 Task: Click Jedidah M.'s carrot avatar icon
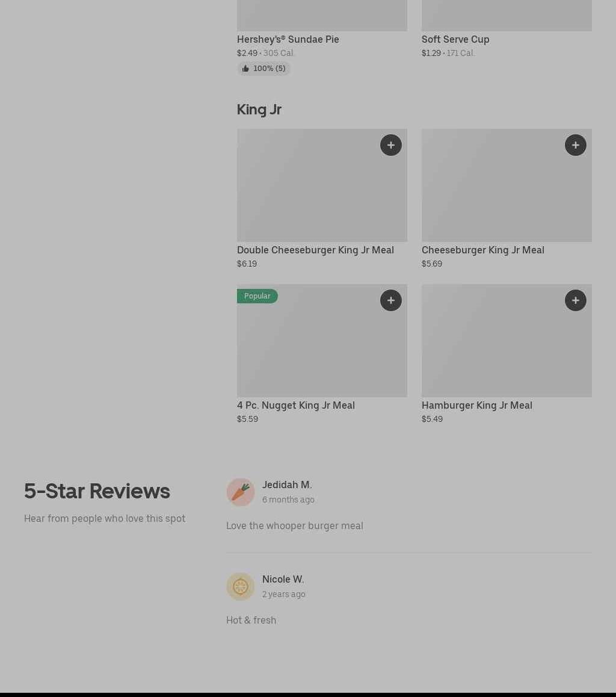pyautogui.click(x=241, y=492)
